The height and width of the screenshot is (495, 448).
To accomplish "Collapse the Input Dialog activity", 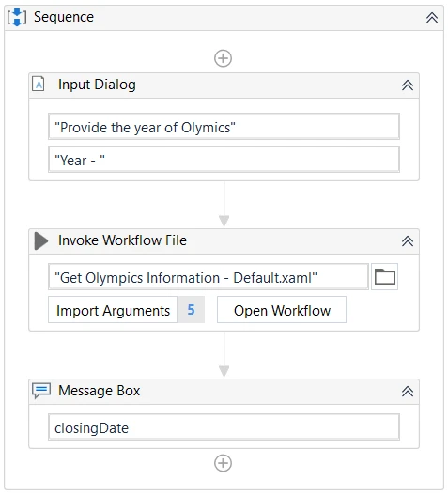I will tap(408, 85).
